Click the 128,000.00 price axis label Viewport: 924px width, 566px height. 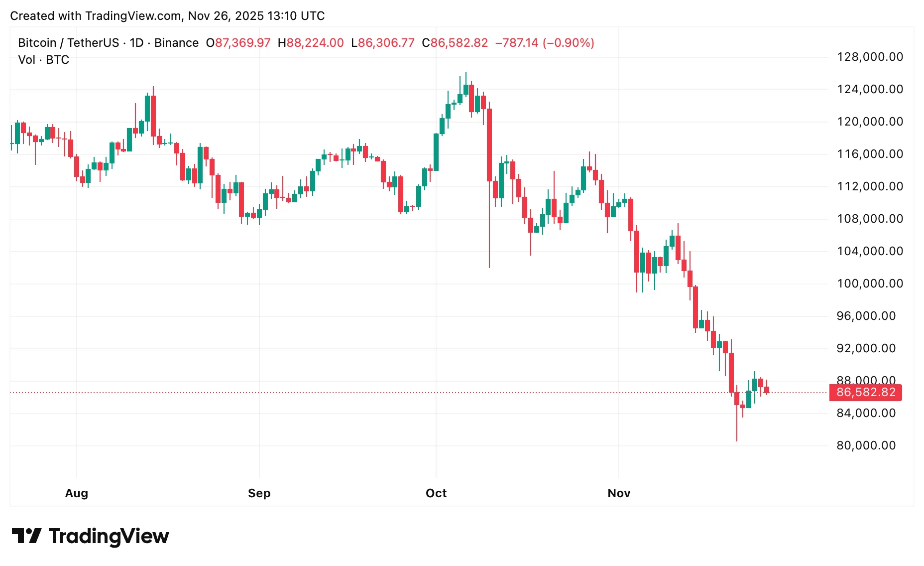point(870,57)
